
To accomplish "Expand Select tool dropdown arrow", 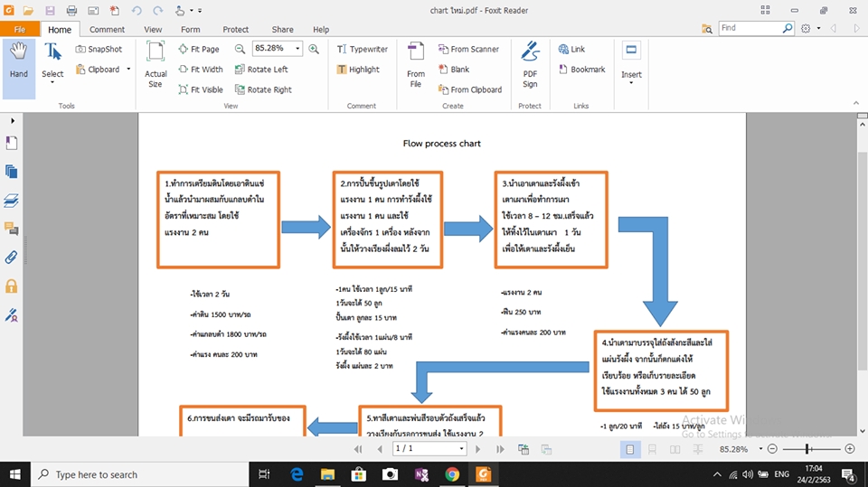I will (x=52, y=82).
